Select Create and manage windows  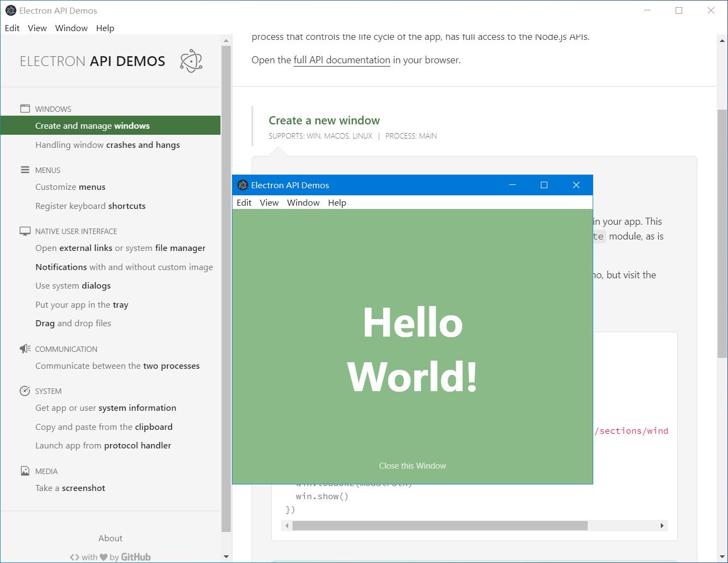[x=111, y=125]
